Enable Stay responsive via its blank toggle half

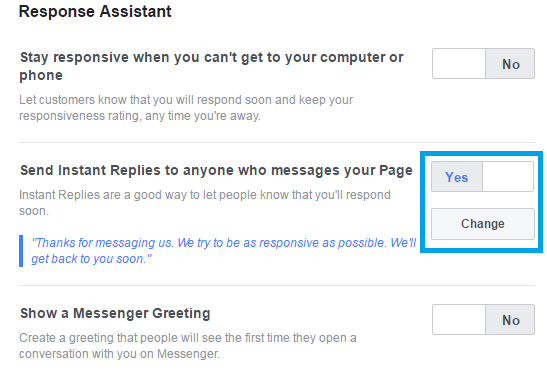pos(459,64)
